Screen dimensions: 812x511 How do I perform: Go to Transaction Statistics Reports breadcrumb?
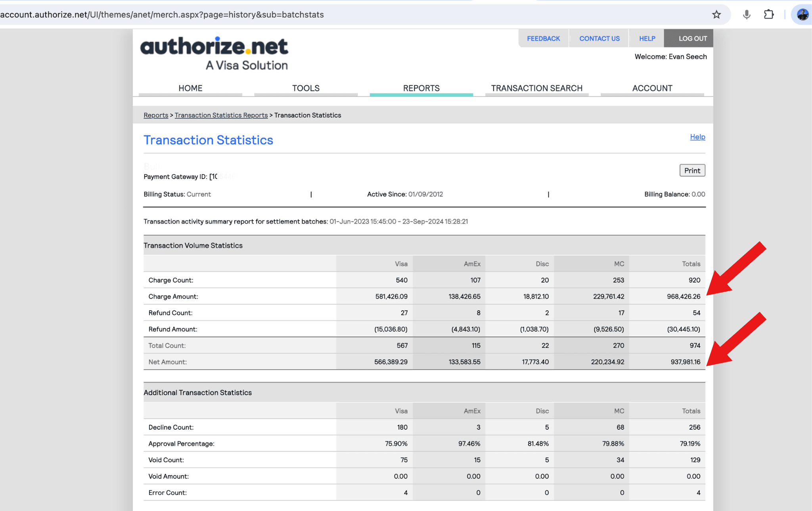221,115
